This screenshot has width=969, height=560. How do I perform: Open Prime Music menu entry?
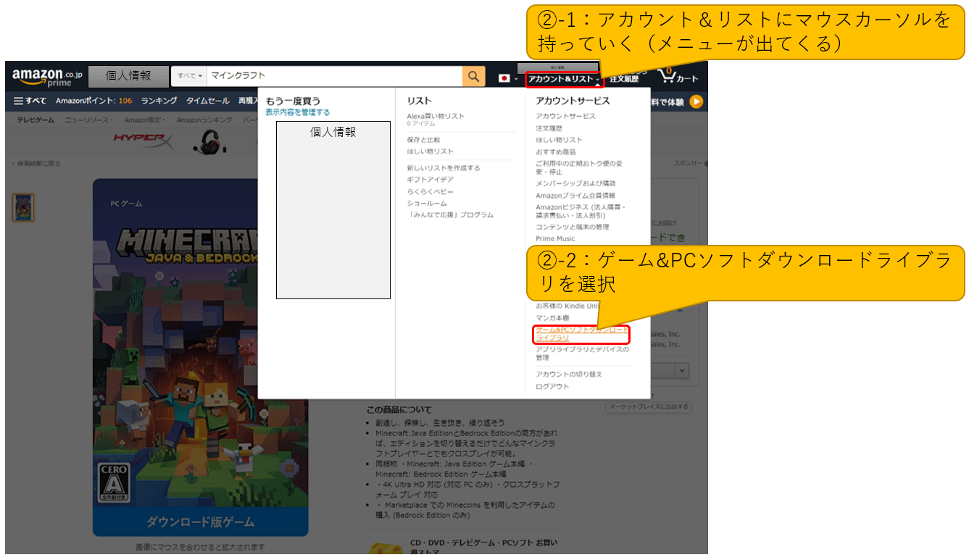pos(556,238)
